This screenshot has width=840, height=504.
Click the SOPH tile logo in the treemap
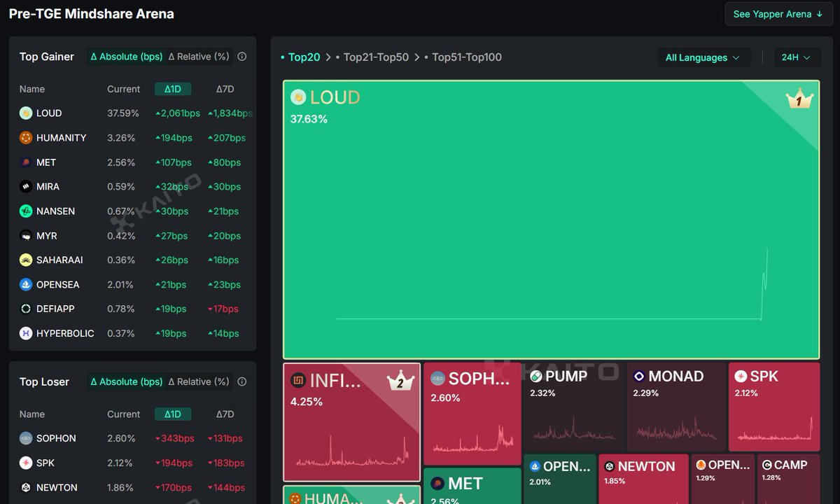click(437, 379)
